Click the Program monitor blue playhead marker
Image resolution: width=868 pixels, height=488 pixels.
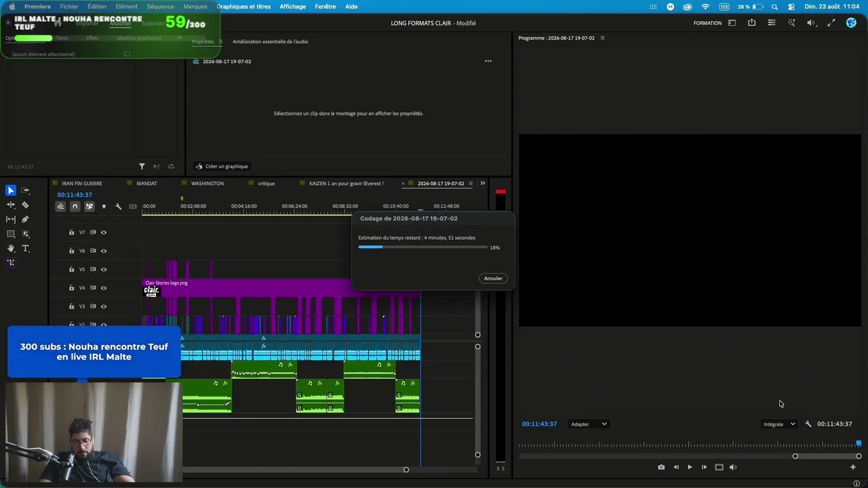click(859, 443)
